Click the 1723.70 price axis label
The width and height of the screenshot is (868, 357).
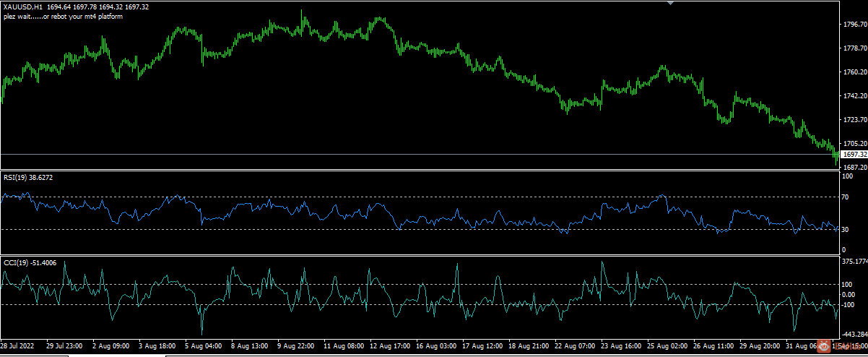click(x=854, y=120)
